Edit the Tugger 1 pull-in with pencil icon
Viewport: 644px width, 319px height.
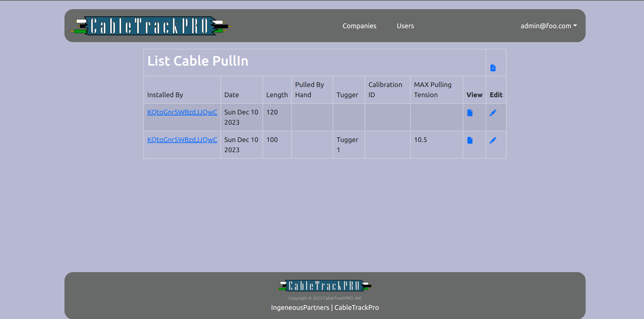[x=493, y=140]
